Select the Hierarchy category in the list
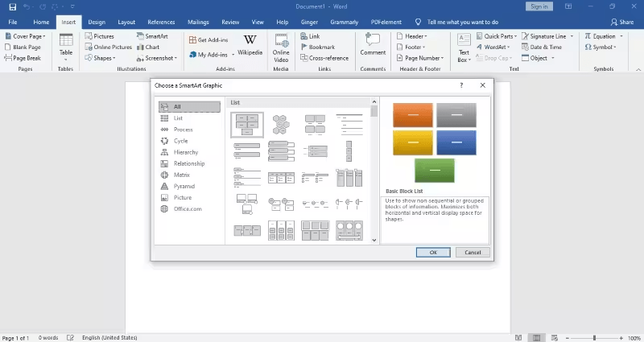The image size is (644, 342). [x=185, y=152]
